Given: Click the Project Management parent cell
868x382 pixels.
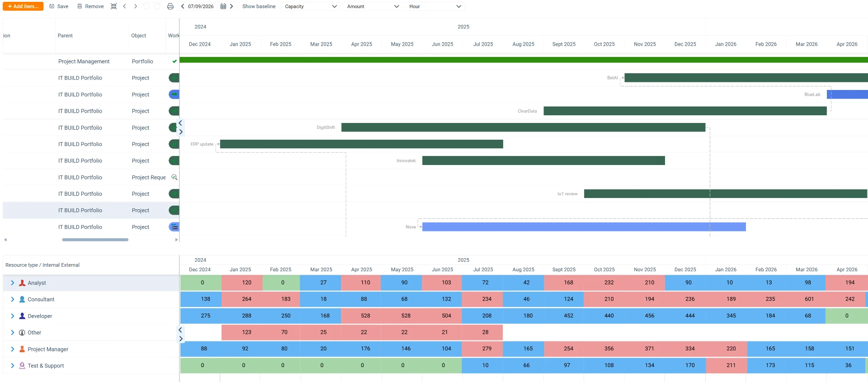Looking at the screenshot, I should click(x=84, y=61).
